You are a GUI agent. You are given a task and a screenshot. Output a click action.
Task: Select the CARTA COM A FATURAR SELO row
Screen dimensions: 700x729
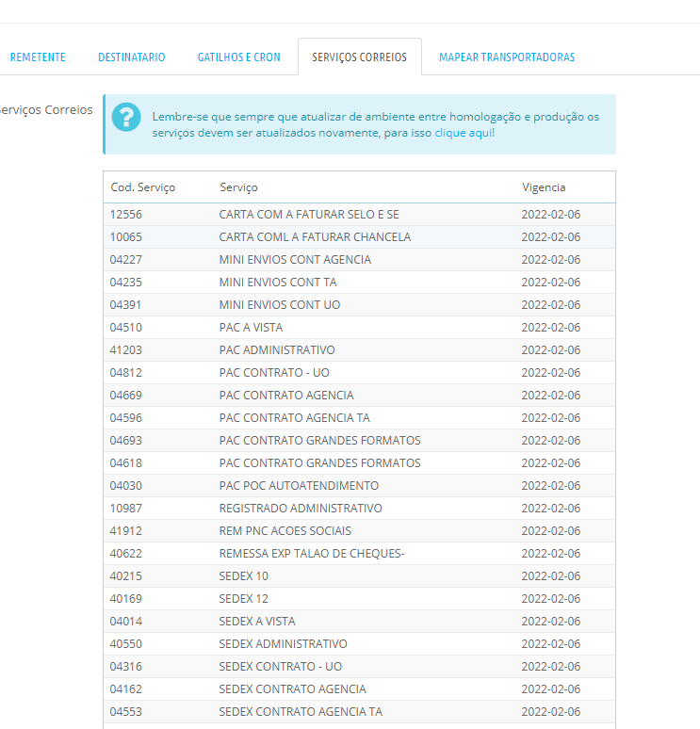point(309,215)
